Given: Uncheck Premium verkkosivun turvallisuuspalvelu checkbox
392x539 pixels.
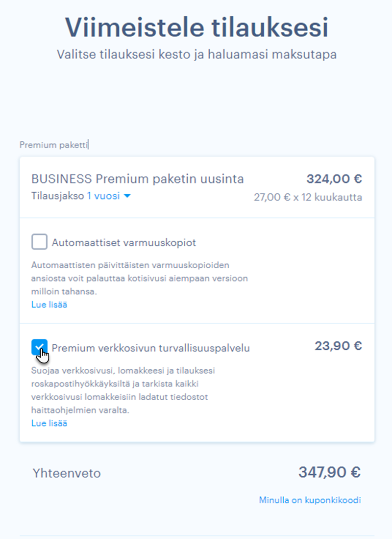Looking at the screenshot, I should (39, 347).
